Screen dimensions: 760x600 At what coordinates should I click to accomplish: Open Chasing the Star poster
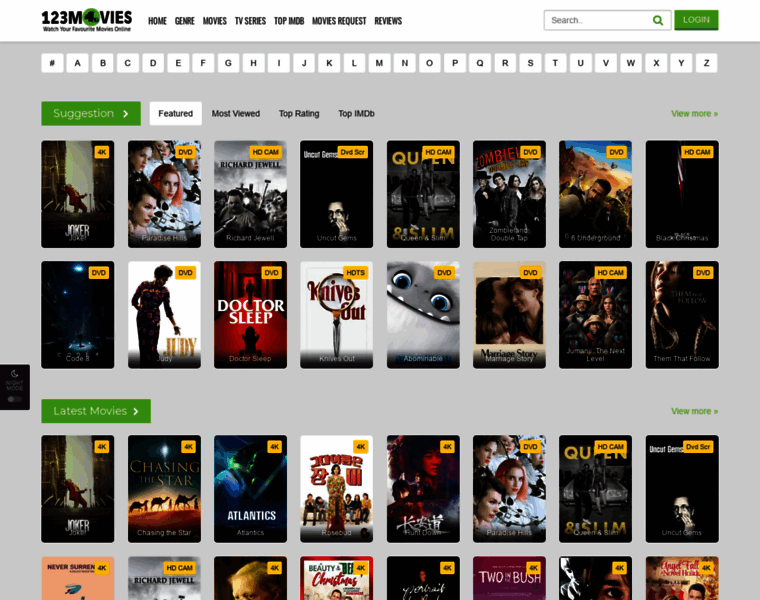[x=164, y=489]
